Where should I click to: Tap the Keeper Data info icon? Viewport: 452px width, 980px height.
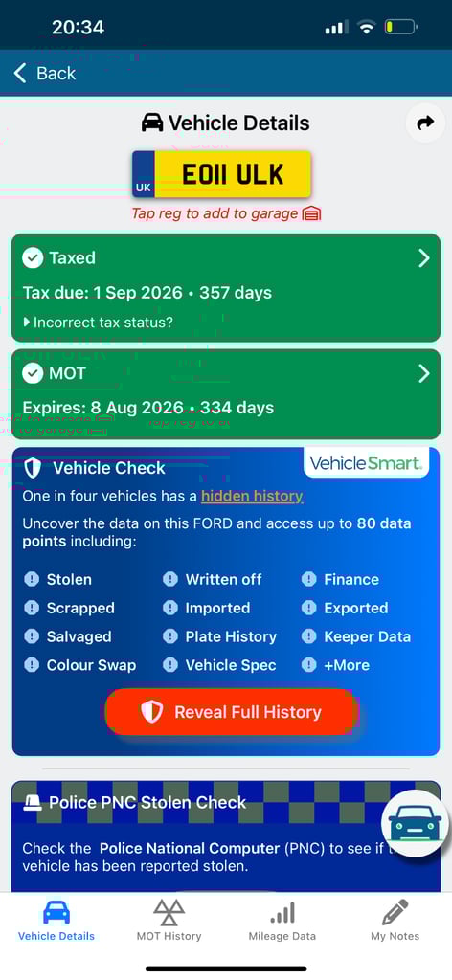coord(309,636)
